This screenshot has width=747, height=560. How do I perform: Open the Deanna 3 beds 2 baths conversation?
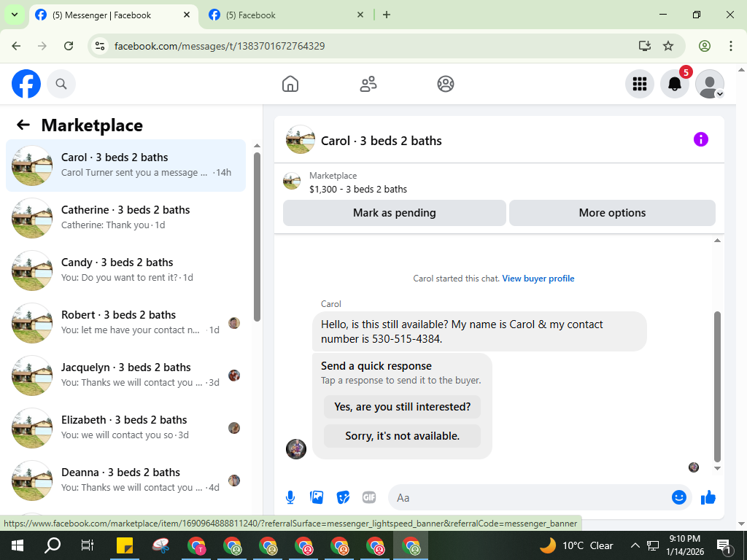click(x=125, y=480)
